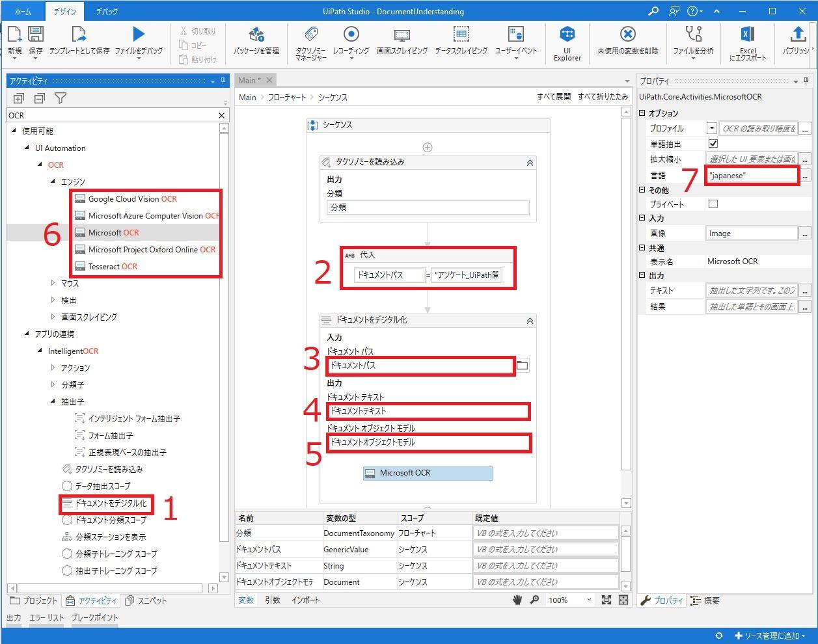818x644 pixels.
Task: Open the 引数 tab
Action: coord(273,600)
